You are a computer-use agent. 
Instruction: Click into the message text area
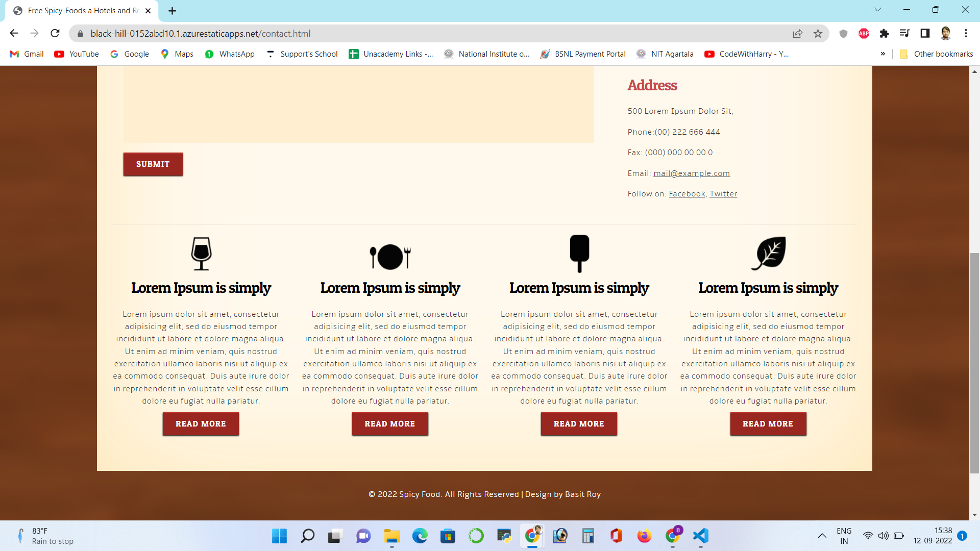[x=358, y=105]
